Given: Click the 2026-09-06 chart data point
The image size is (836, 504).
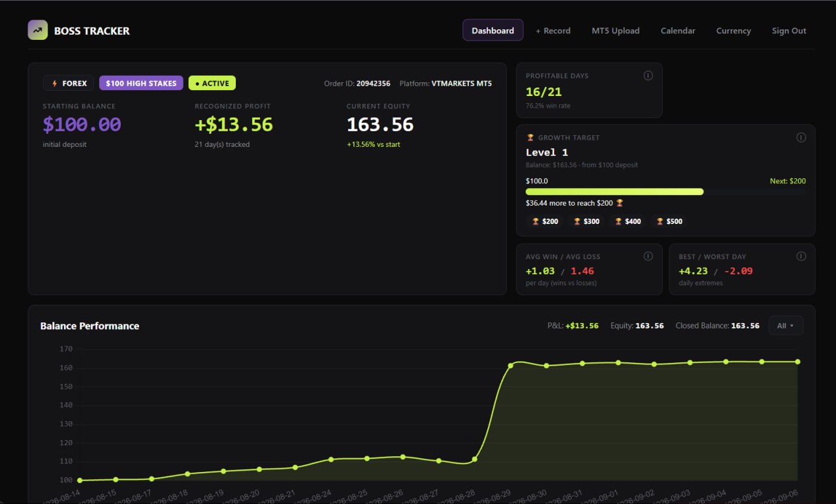Looking at the screenshot, I should (797, 362).
